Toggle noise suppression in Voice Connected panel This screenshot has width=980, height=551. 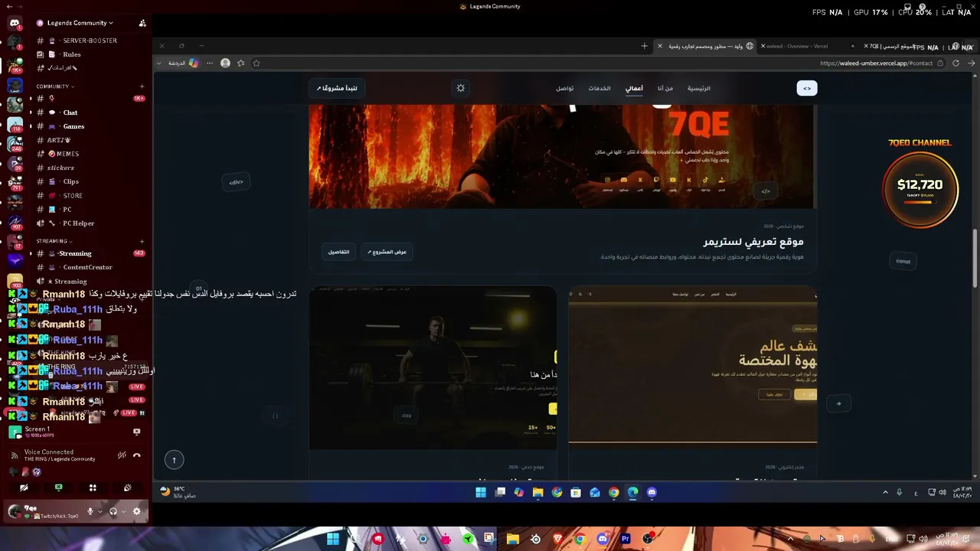point(121,455)
